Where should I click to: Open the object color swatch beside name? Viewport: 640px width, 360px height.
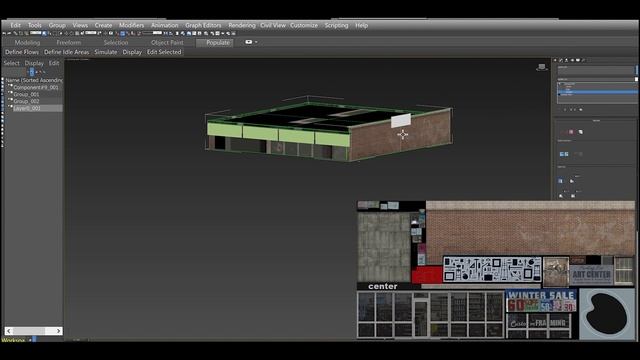click(x=636, y=71)
